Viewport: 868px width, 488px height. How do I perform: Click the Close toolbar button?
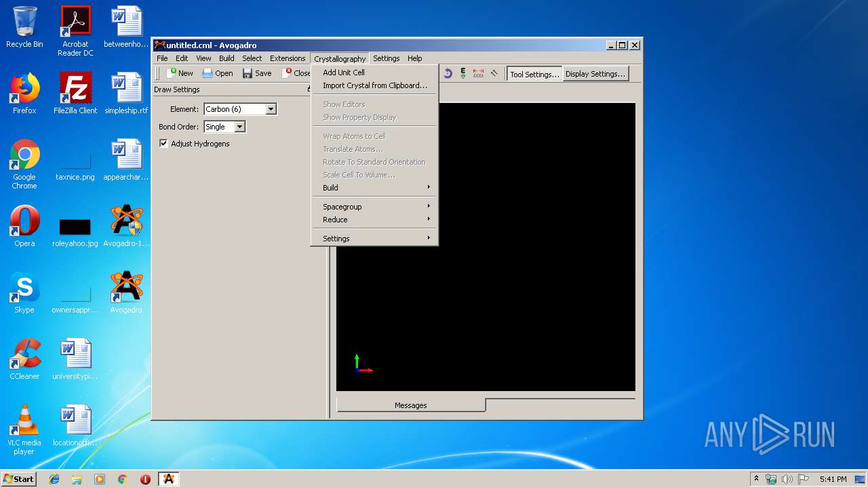click(x=297, y=73)
